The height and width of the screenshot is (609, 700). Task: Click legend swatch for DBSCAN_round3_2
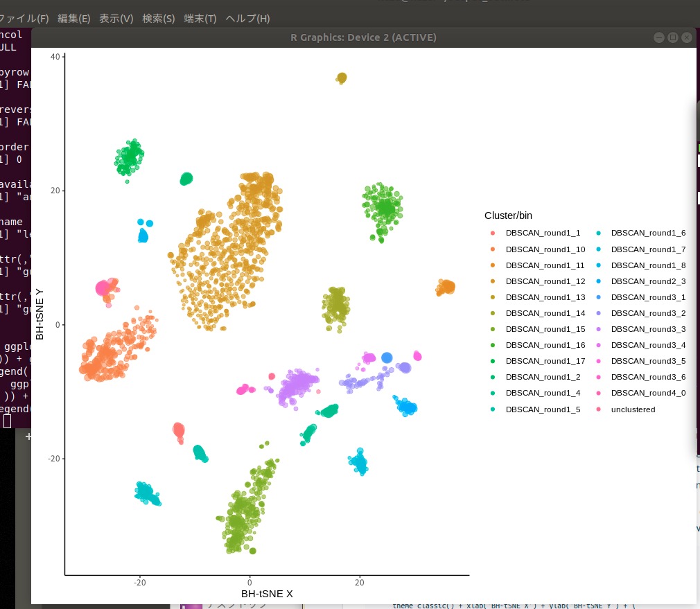point(598,313)
